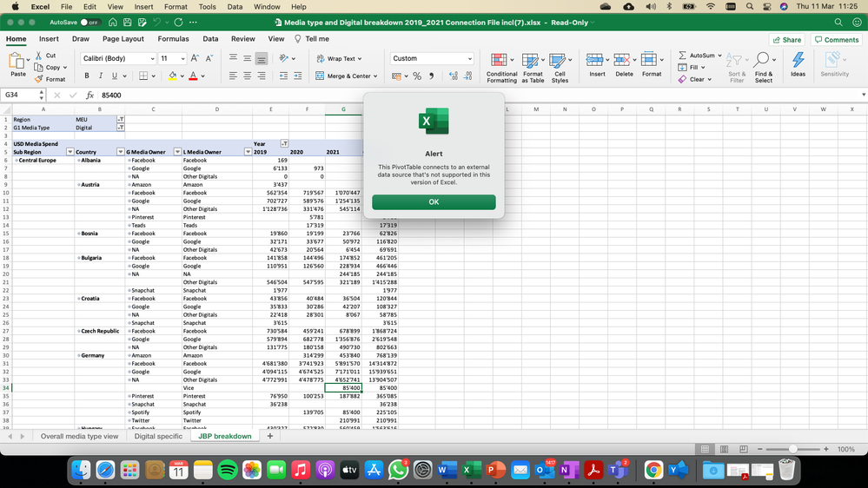Image resolution: width=868 pixels, height=488 pixels.
Task: Switch to the Page Layout ribbon tab
Action: click(123, 39)
